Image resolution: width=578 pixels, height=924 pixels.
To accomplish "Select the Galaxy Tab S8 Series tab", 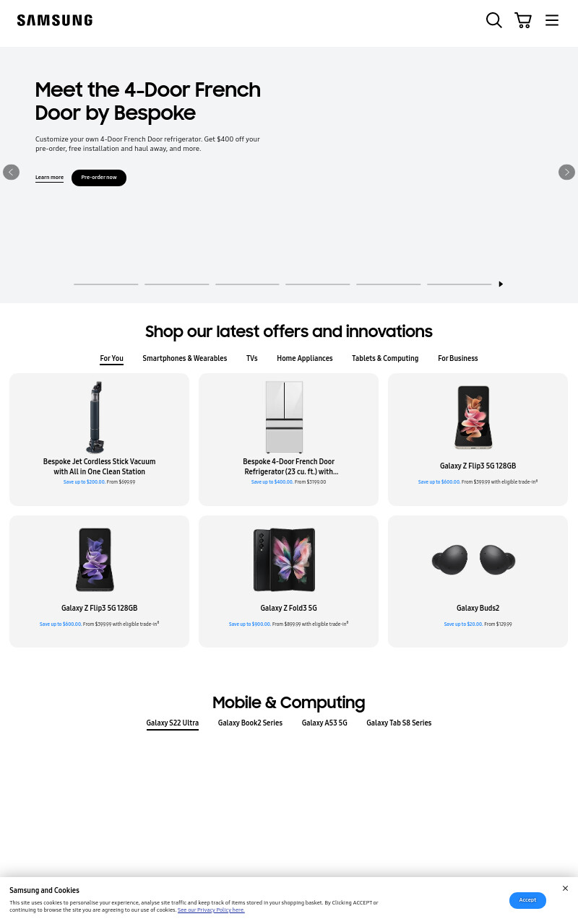I will tap(399, 723).
